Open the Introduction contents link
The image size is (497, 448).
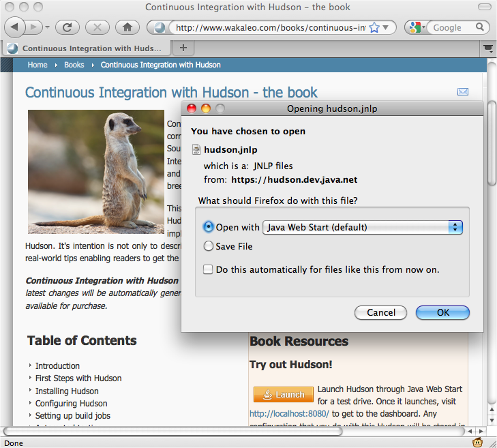[x=57, y=366]
